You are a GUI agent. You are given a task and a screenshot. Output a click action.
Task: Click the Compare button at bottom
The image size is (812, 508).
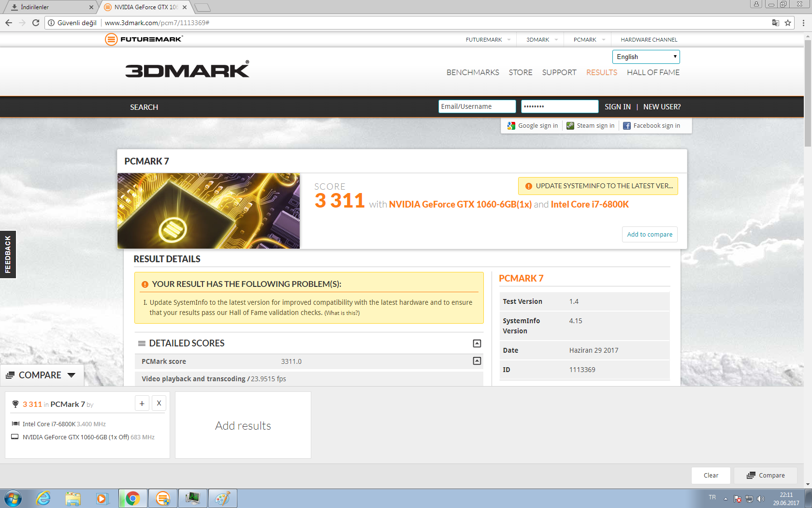coord(766,476)
